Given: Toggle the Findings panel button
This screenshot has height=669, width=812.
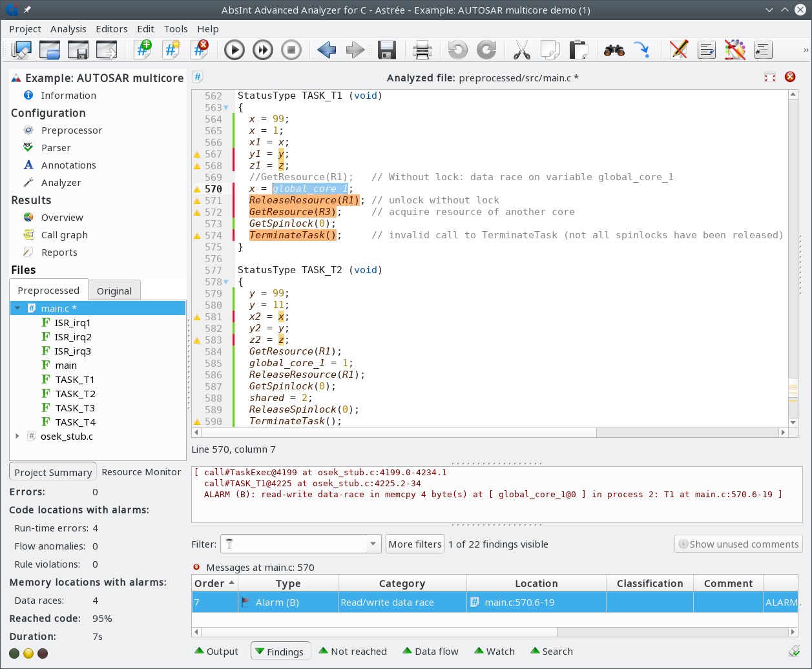Looking at the screenshot, I should (x=281, y=651).
